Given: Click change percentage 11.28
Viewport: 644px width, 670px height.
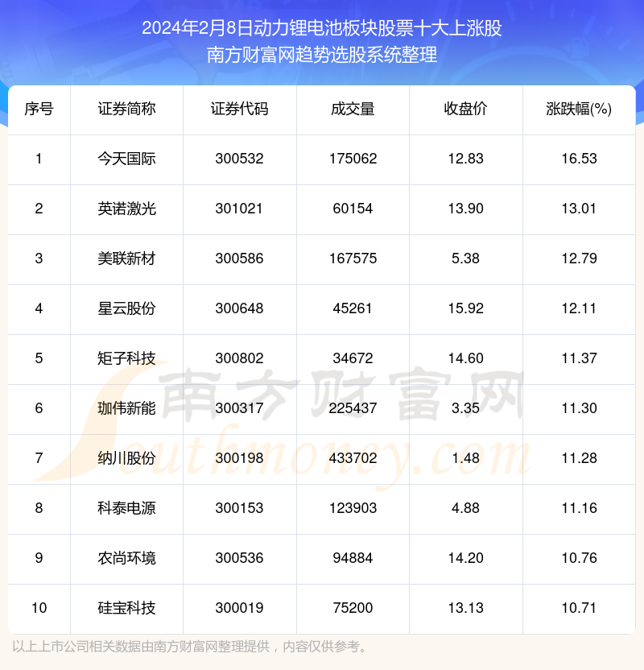Looking at the screenshot, I should coord(579,458).
